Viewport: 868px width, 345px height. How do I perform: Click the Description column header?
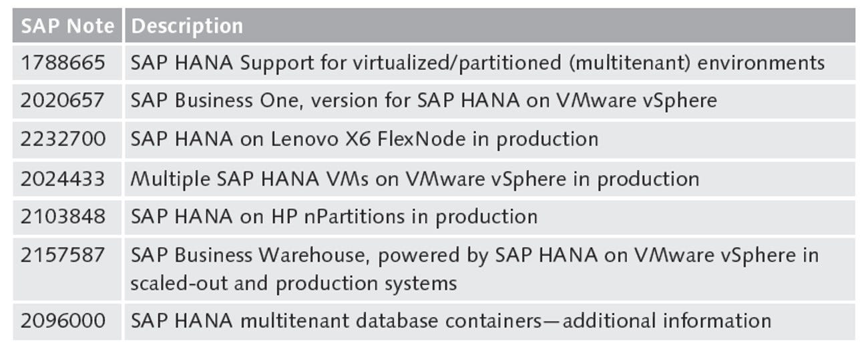pos(187,26)
